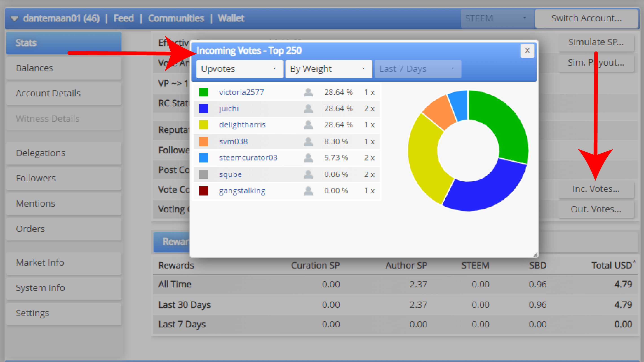Click the 5.73 % weight for steemcurator03

click(x=336, y=158)
